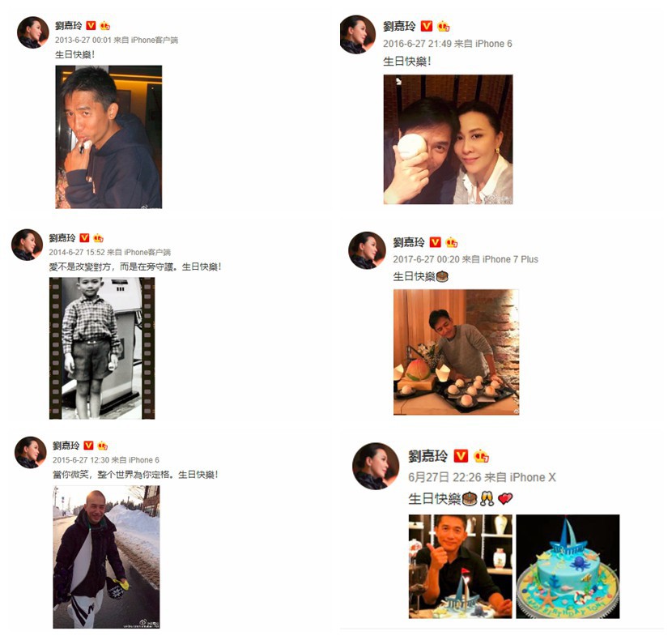
Task: Open the couple selfie photo in 2016 post
Action: [x=448, y=139]
